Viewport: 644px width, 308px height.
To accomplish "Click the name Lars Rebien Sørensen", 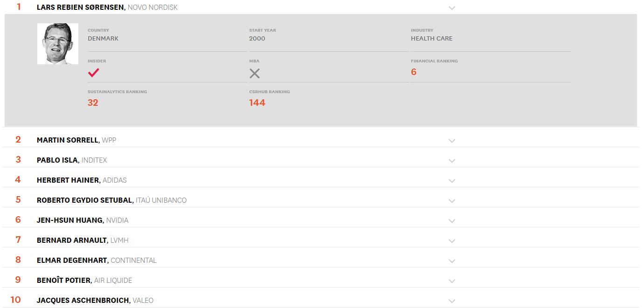I will (80, 7).
